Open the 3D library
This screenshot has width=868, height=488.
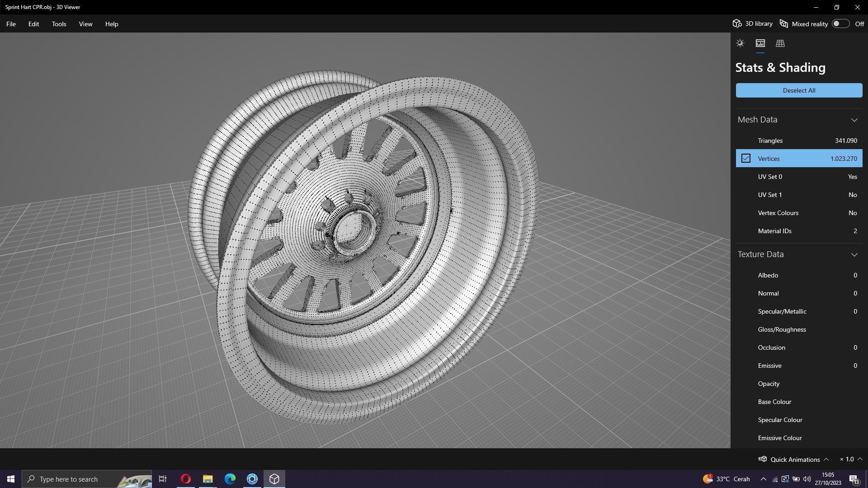[753, 23]
